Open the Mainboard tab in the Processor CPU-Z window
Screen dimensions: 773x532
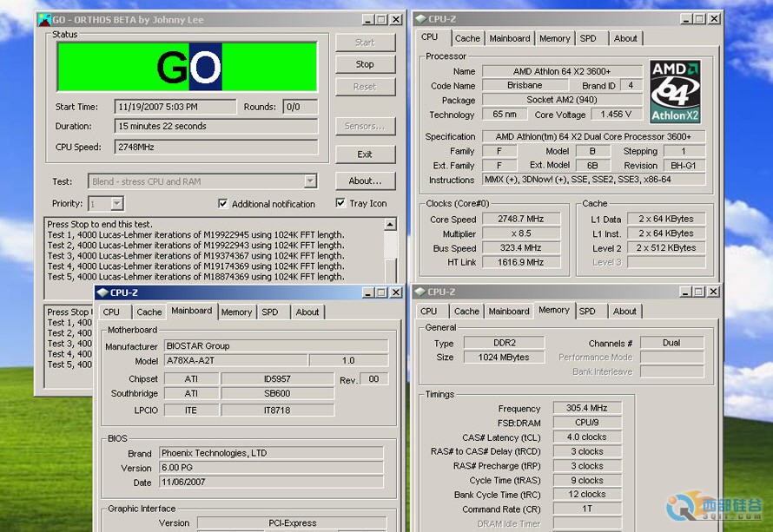click(x=510, y=38)
